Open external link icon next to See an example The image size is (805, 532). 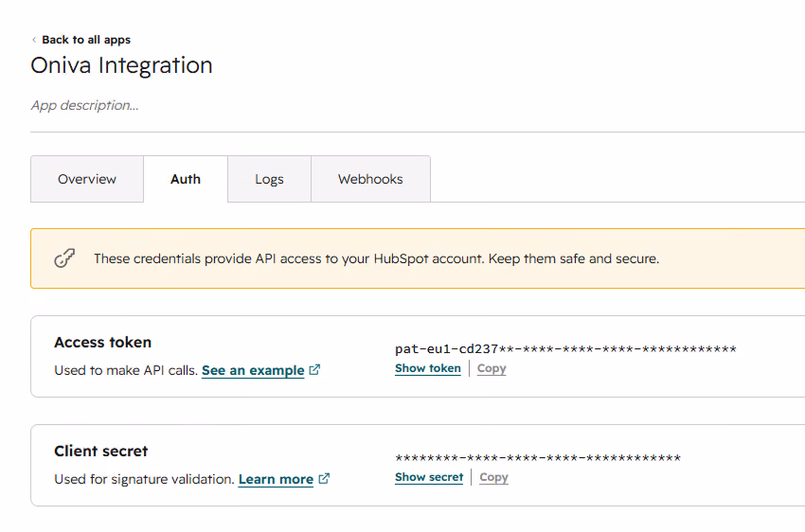[x=314, y=369]
